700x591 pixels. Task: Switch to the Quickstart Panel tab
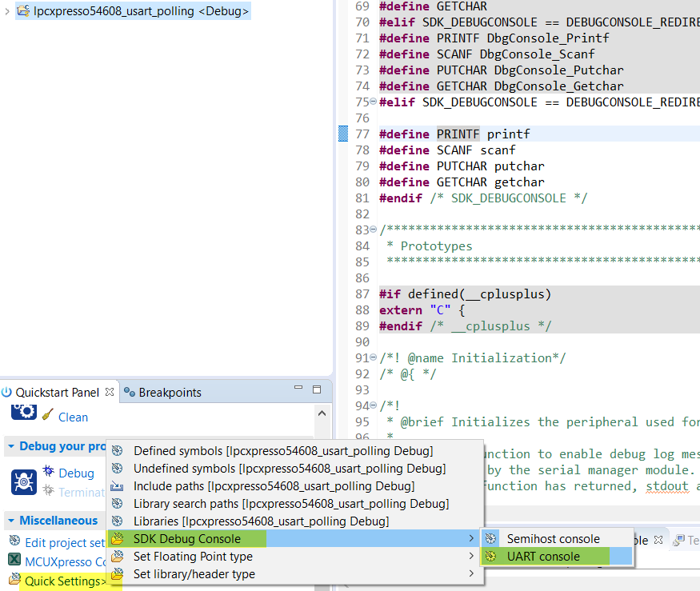[x=57, y=393]
